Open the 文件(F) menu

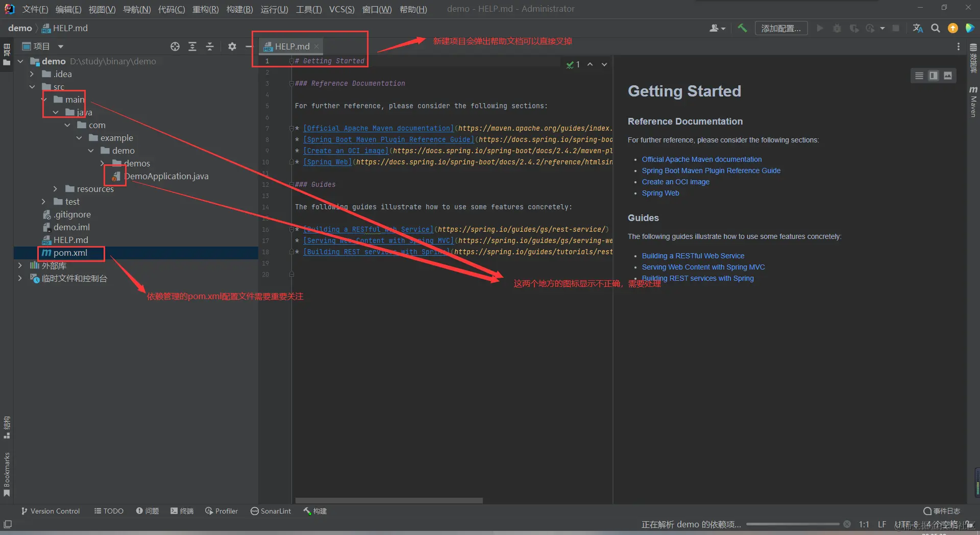coord(35,9)
